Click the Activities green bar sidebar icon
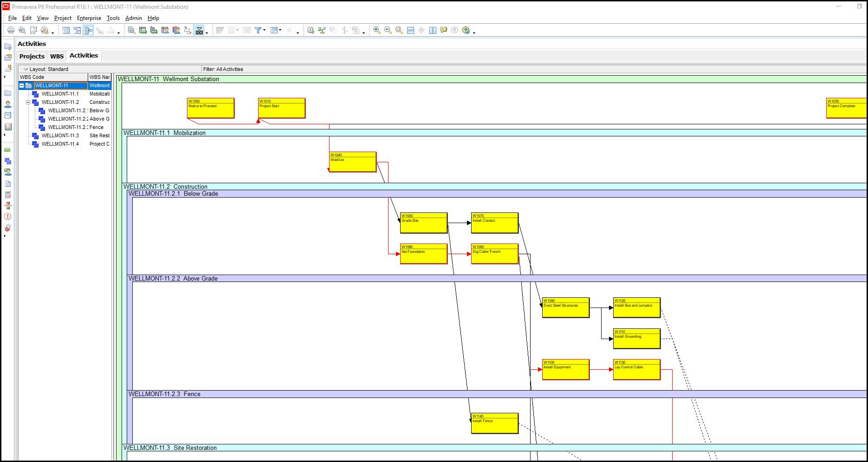Image resolution: width=868 pixels, height=462 pixels. tap(7, 150)
